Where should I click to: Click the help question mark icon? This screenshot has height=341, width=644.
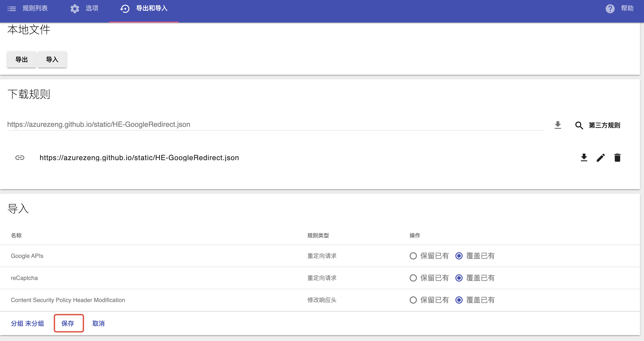(x=610, y=9)
